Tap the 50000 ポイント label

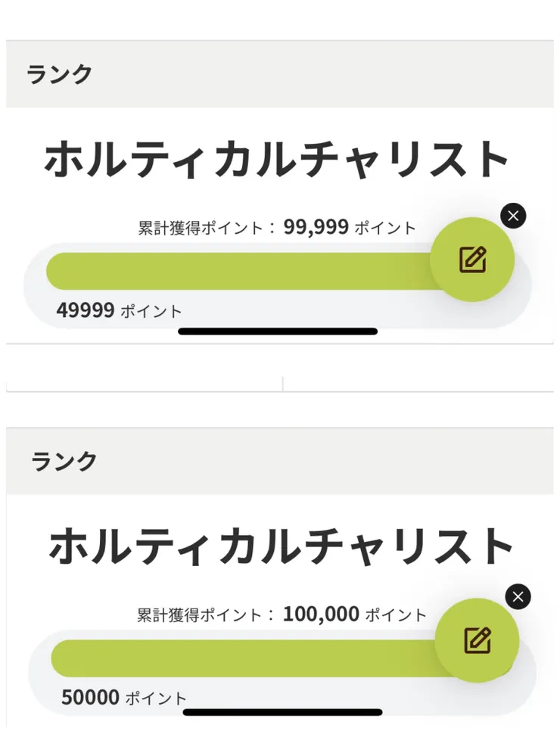point(123,697)
